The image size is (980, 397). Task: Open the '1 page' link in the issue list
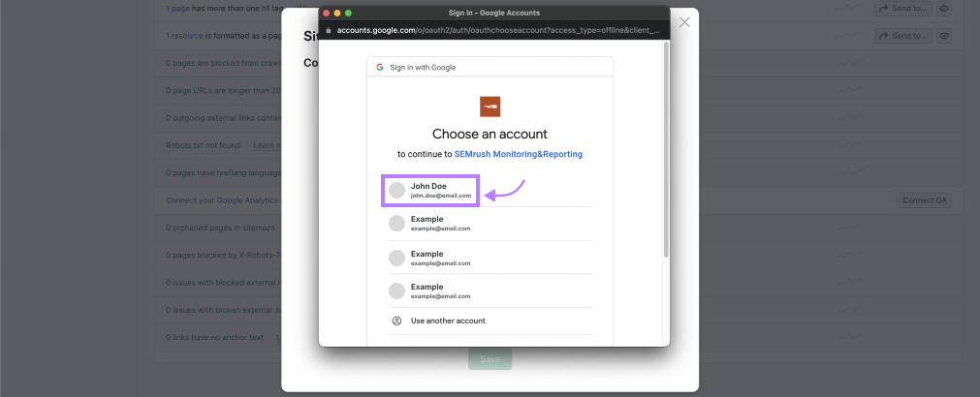(x=177, y=8)
